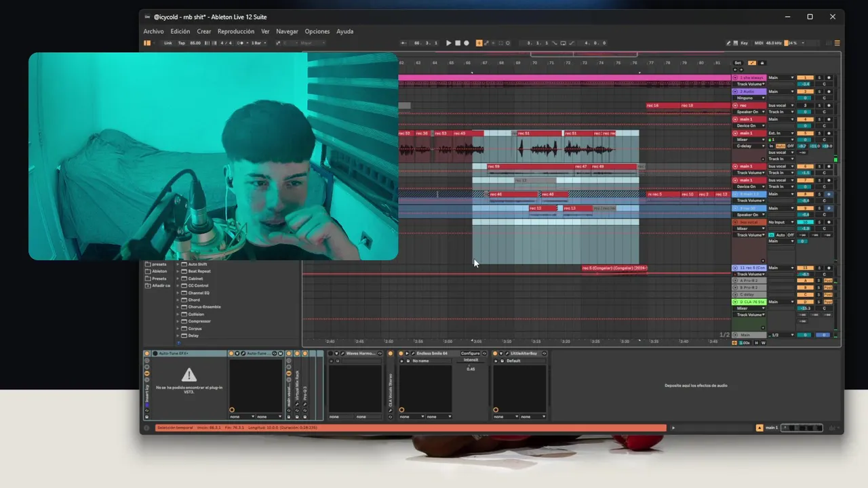
Task: Open the 'No Input' routing dropdown
Action: coord(781,222)
